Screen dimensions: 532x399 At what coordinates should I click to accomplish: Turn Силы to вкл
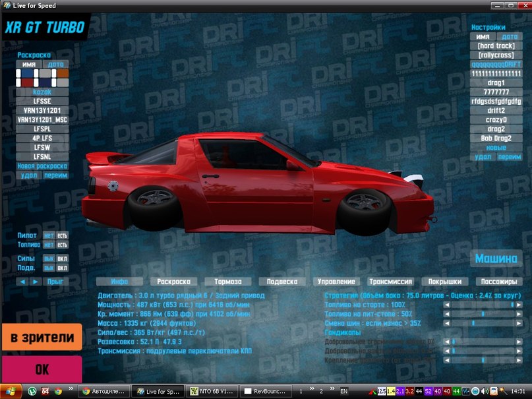(62, 259)
